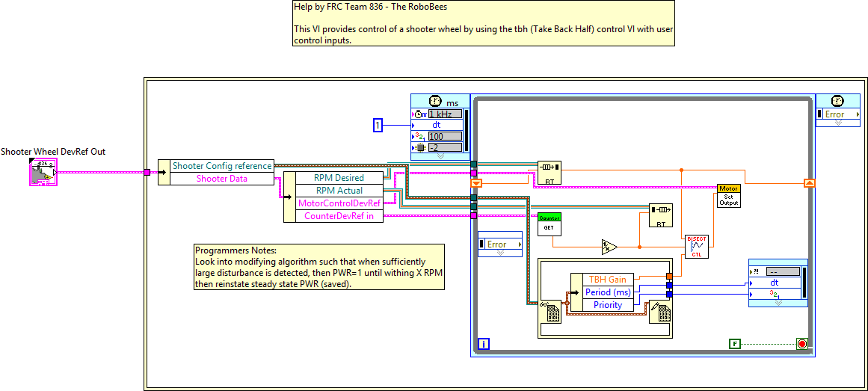Click the Error terminal on the output node
The height and width of the screenshot is (391, 868).
[837, 114]
